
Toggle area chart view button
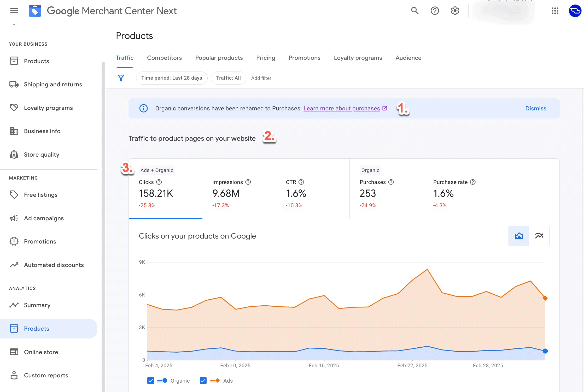(519, 236)
